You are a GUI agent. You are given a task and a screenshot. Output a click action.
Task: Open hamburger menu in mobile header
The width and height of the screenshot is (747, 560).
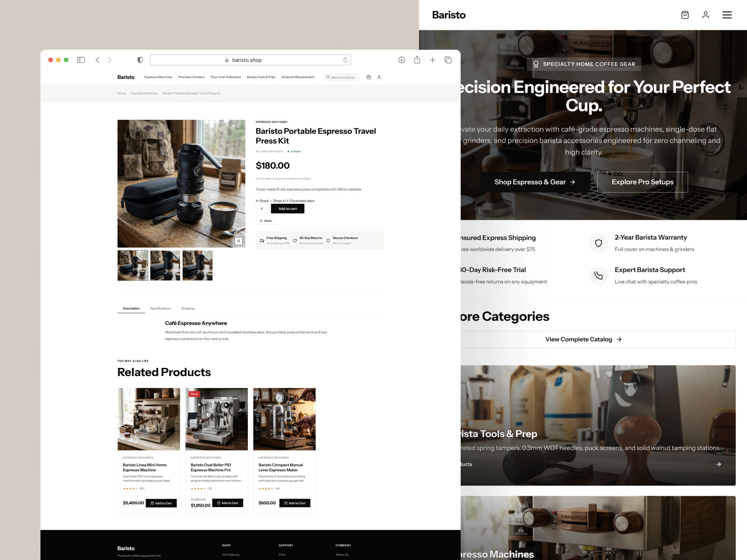pos(727,15)
